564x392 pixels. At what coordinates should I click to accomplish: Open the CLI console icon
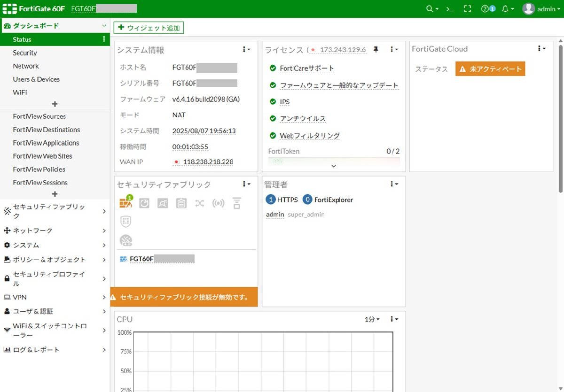click(450, 9)
